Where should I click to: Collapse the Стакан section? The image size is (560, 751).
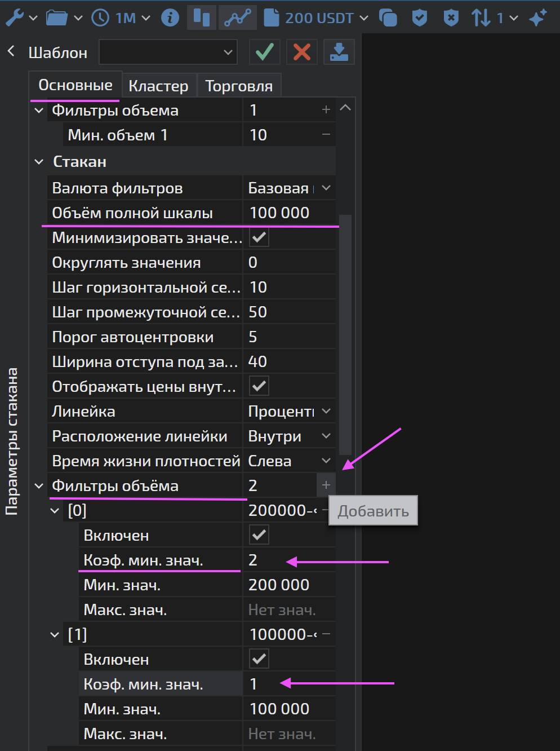[39, 162]
